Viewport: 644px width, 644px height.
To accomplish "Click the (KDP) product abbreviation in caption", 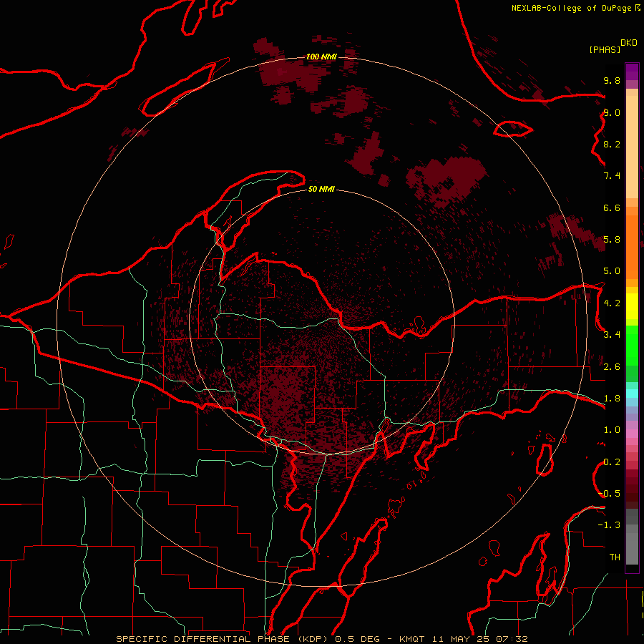I will [x=313, y=639].
